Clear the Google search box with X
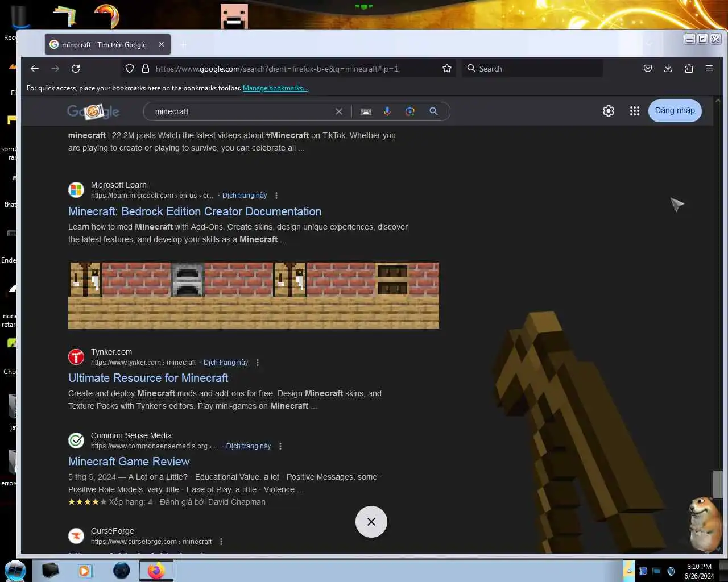The width and height of the screenshot is (728, 582). (x=339, y=111)
